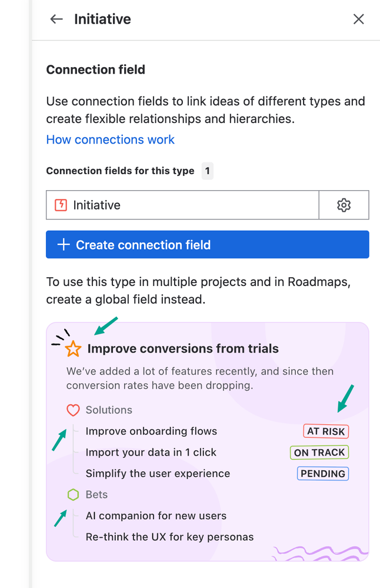Viewport: 380px width, 588px height.
Task: Close the Initiative panel
Action: [x=359, y=19]
